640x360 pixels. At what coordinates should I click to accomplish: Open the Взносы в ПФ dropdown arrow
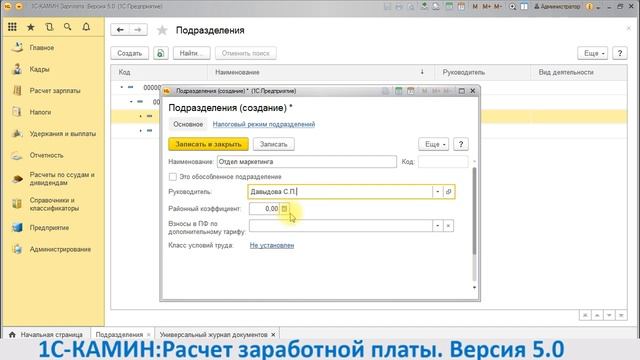point(438,226)
